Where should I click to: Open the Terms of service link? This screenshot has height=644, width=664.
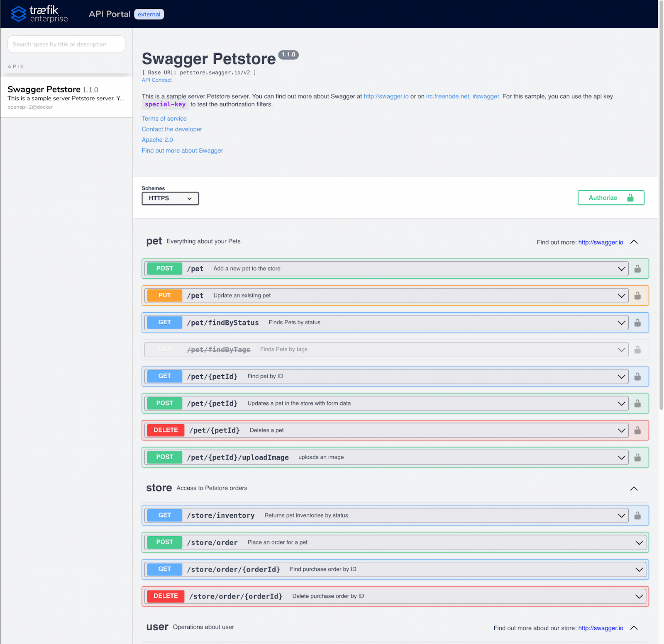click(x=164, y=119)
